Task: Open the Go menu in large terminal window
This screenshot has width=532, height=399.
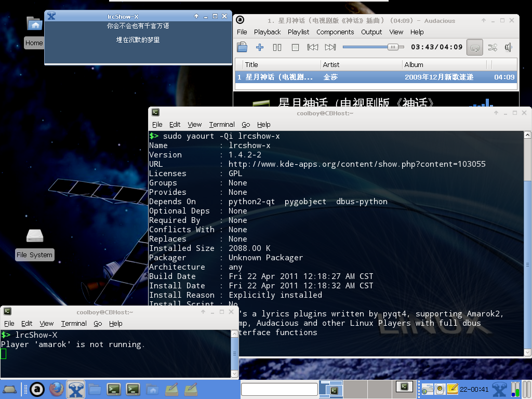Action: (246, 125)
